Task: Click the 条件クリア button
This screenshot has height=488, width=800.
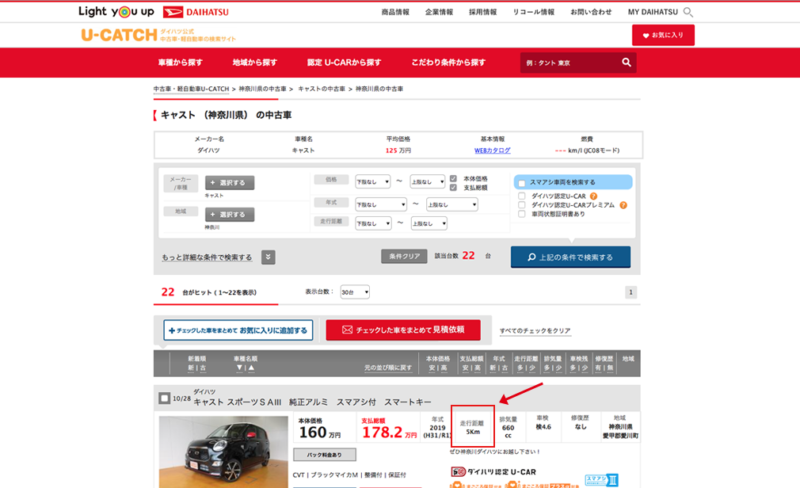Action: click(404, 256)
